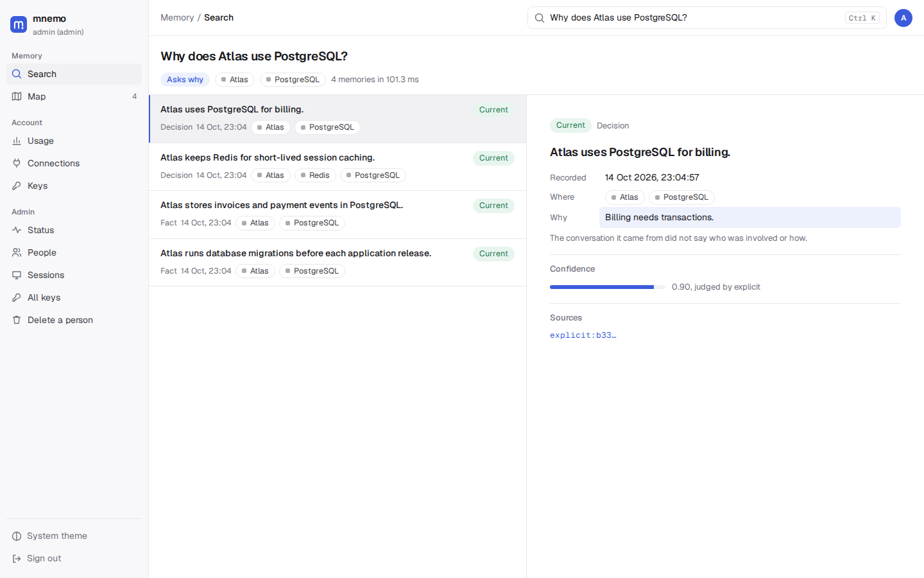Click the PostgreSQL chip under the query heading
Image resolution: width=924 pixels, height=578 pixels.
pyautogui.click(x=293, y=80)
